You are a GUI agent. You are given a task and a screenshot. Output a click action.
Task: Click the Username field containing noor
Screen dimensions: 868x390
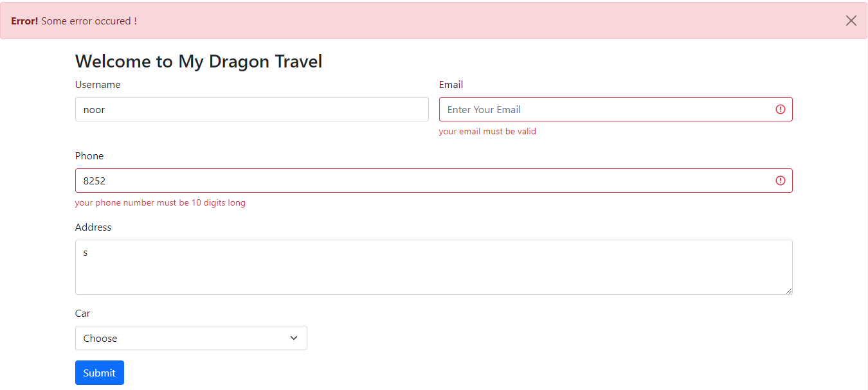pyautogui.click(x=251, y=109)
